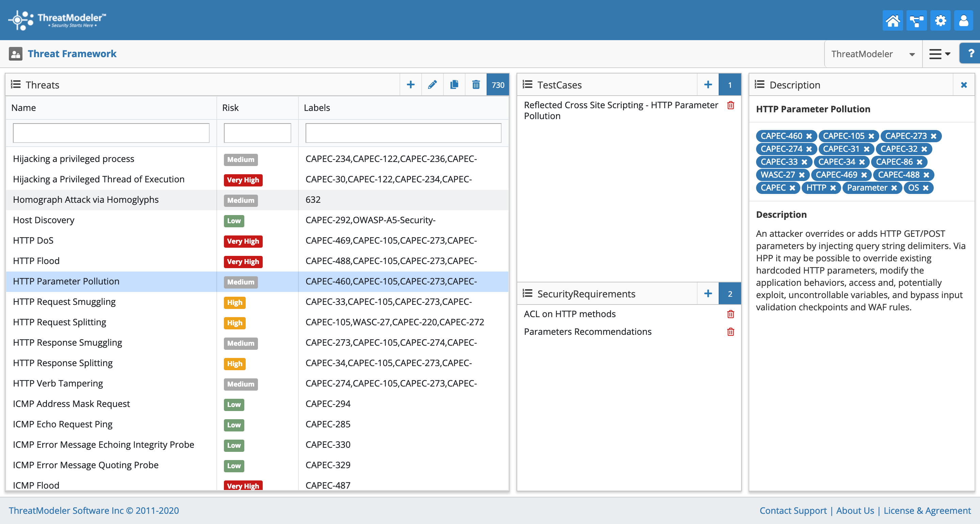Remove the CAPEC-105 label tag
The width and height of the screenshot is (980, 524).
tap(871, 136)
